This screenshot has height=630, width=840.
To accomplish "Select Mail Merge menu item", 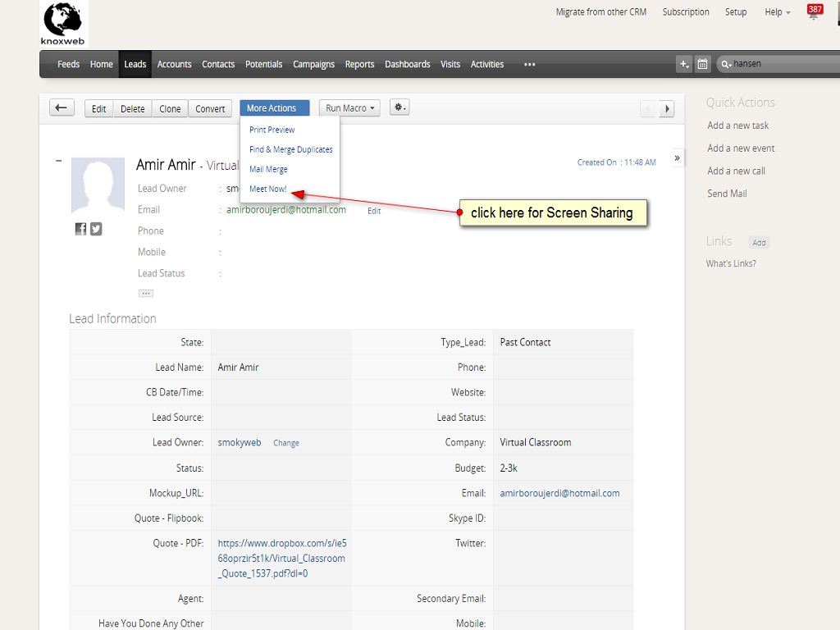I will (268, 169).
